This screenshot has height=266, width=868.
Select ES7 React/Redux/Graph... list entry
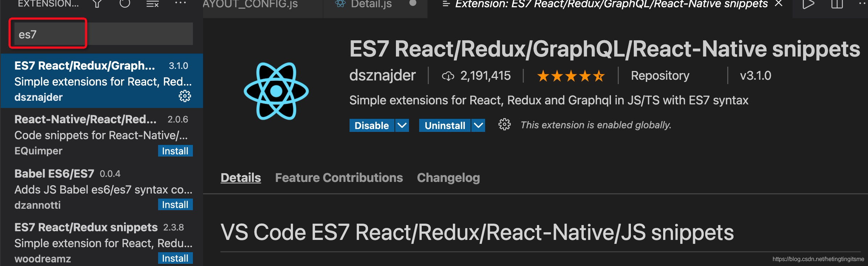tap(102, 81)
